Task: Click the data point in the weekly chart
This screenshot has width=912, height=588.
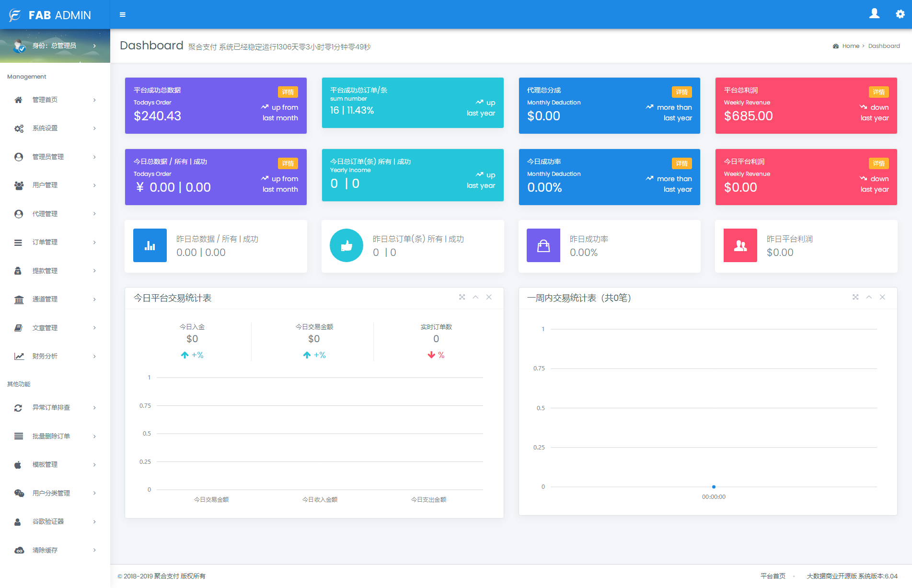Action: click(714, 486)
